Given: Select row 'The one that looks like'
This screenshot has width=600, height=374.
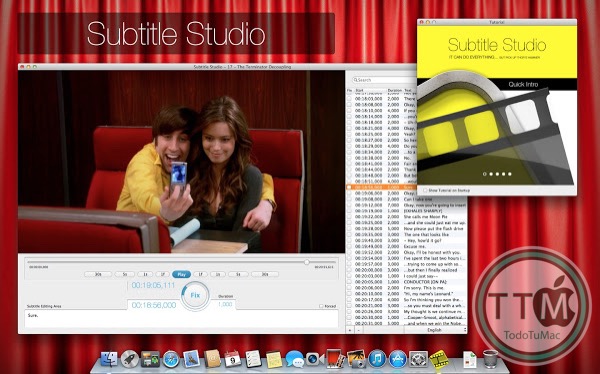Looking at the screenshot, I should tap(407, 235).
